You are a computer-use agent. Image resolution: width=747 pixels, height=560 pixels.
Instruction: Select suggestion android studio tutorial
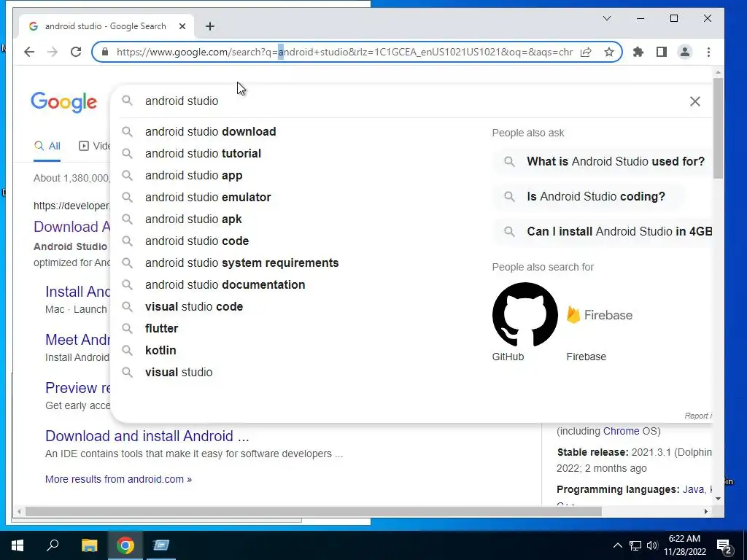click(x=203, y=153)
